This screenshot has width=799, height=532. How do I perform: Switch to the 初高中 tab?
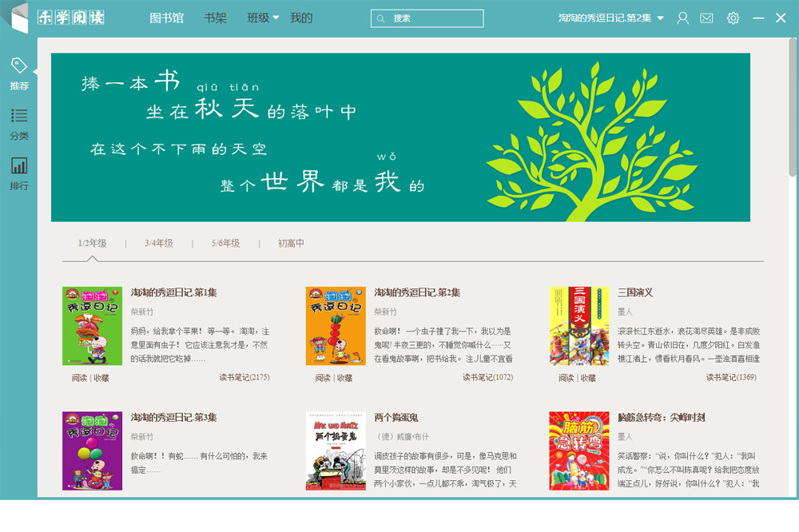pos(291,244)
